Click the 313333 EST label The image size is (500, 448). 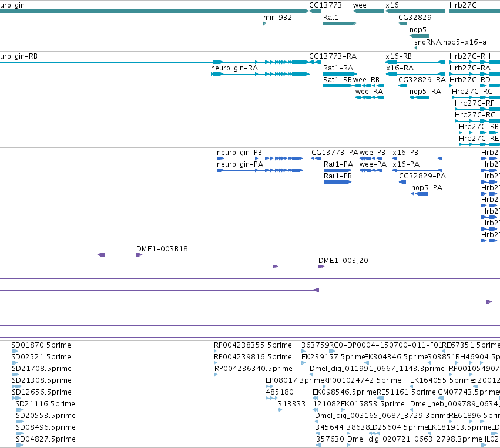(x=291, y=404)
